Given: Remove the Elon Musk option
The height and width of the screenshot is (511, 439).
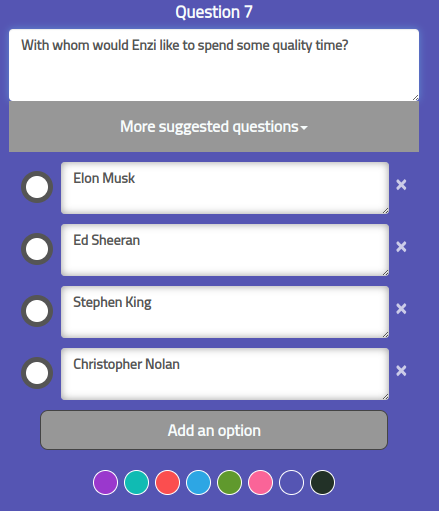Looking at the screenshot, I should (401, 185).
